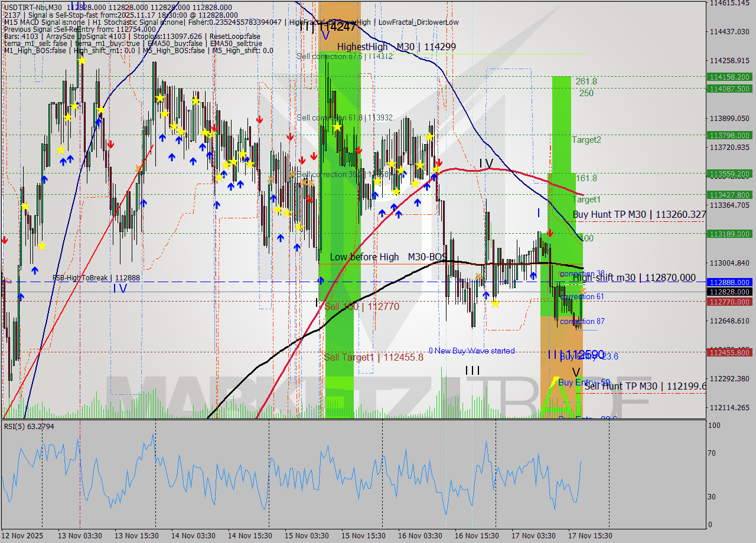Screen dimensions: 756x543
Task: Click the blue 112888.000 price tag on the axis
Action: [x=731, y=282]
